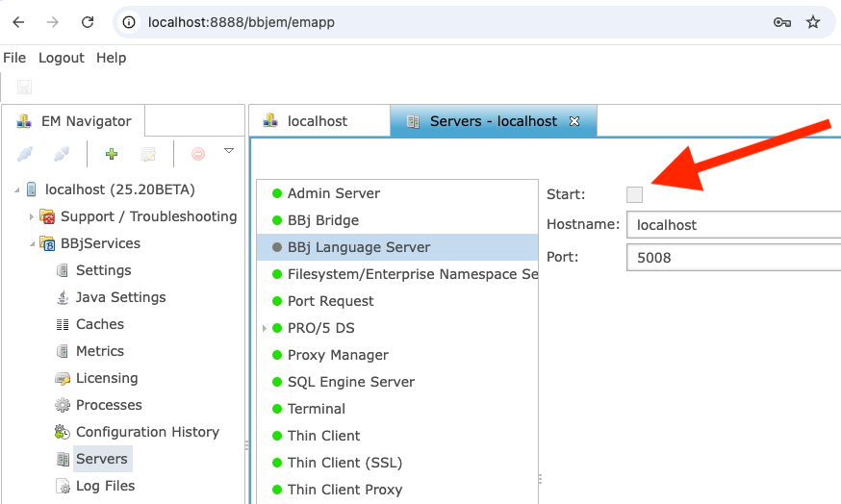Open Settings under BBjServices
Screen dimensions: 841x504
pos(104,270)
